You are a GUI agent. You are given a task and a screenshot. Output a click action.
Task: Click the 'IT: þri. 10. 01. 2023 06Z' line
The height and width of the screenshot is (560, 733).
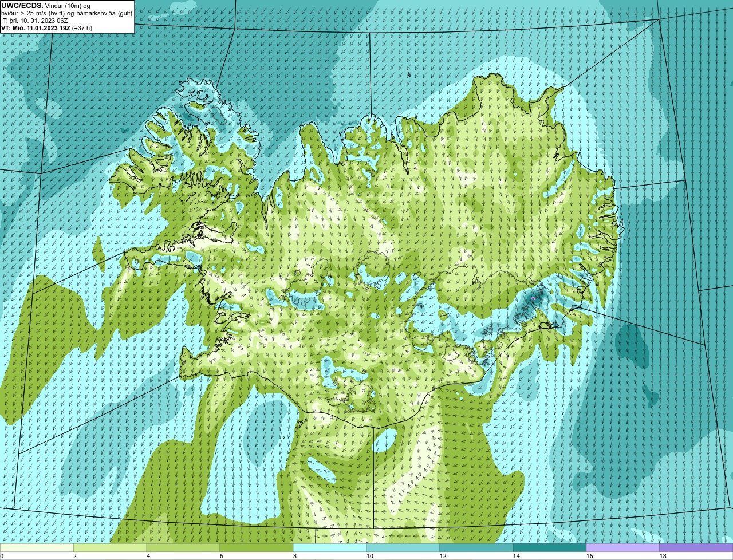(x=34, y=20)
